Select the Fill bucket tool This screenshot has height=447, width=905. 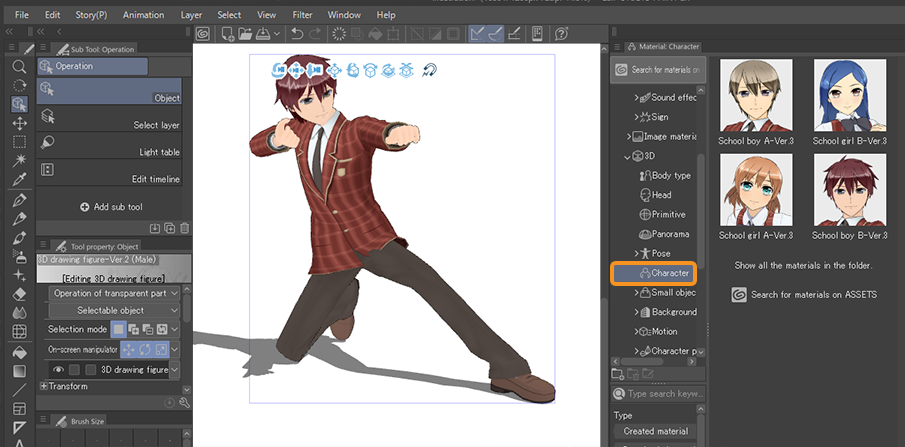tap(19, 352)
